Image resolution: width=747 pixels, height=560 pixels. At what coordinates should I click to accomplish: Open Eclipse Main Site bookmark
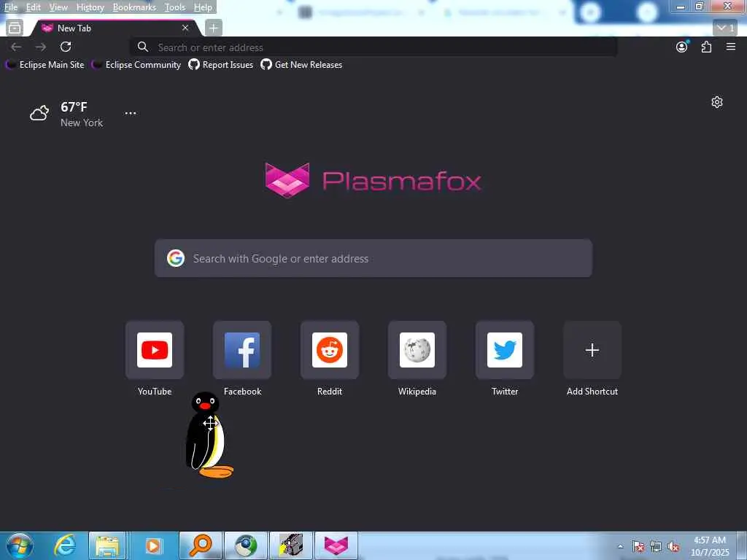(x=45, y=65)
